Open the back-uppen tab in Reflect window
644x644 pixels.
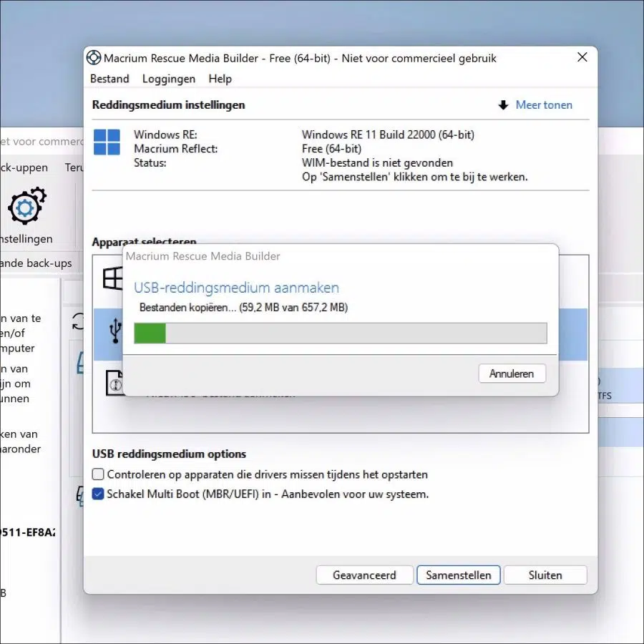tap(24, 167)
